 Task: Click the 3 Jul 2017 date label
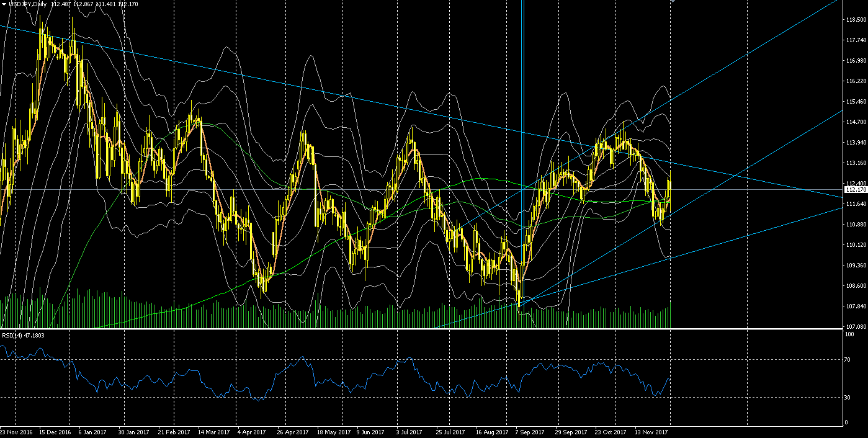pos(411,432)
